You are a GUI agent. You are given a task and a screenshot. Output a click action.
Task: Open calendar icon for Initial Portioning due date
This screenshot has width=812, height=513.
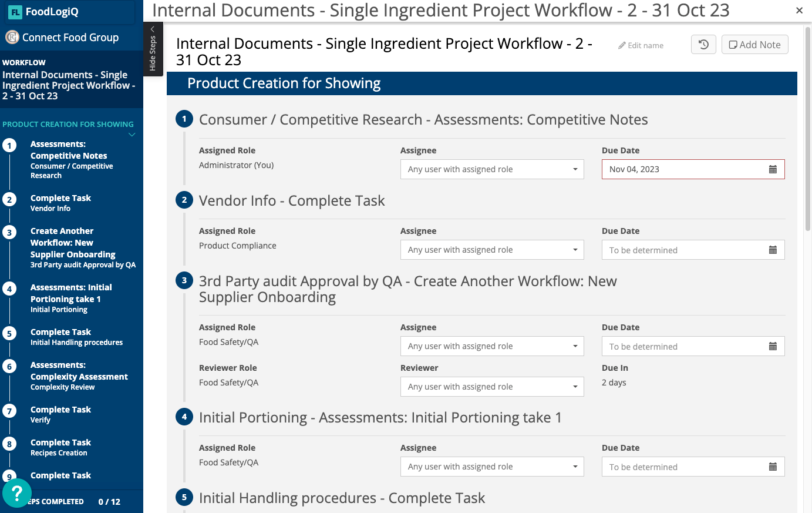[x=773, y=467]
